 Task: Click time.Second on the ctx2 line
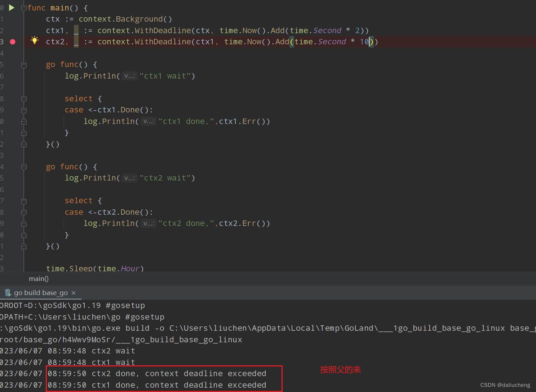tap(320, 42)
